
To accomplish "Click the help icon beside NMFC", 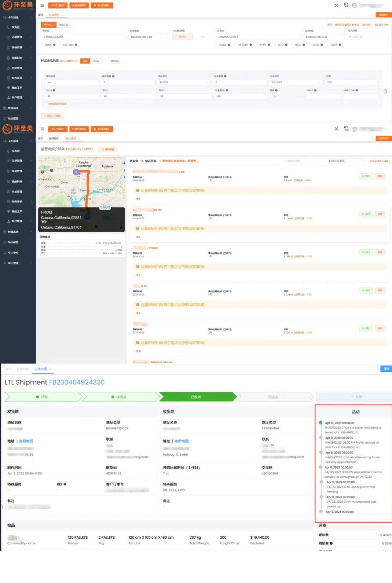I will 315,90.
